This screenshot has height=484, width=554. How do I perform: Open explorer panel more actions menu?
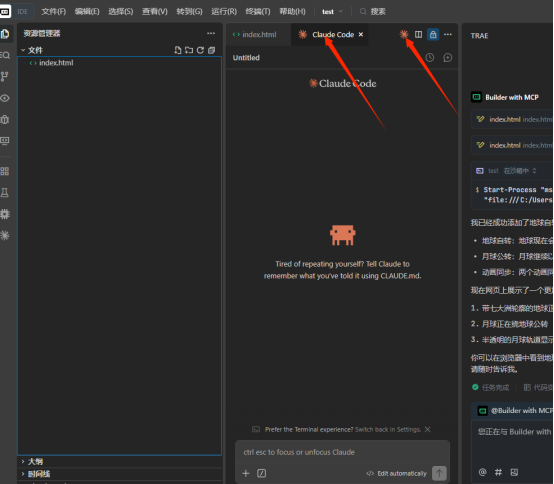[211, 33]
